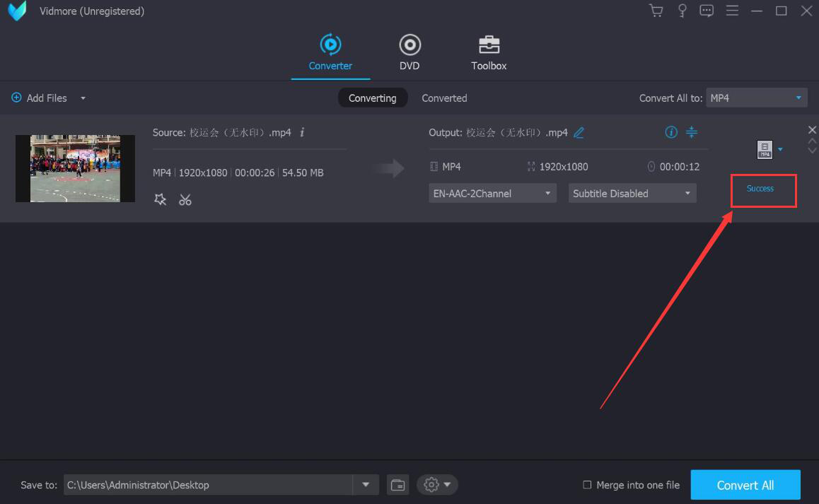This screenshot has width=819, height=504.
Task: Click the Save to path field
Action: 209,485
